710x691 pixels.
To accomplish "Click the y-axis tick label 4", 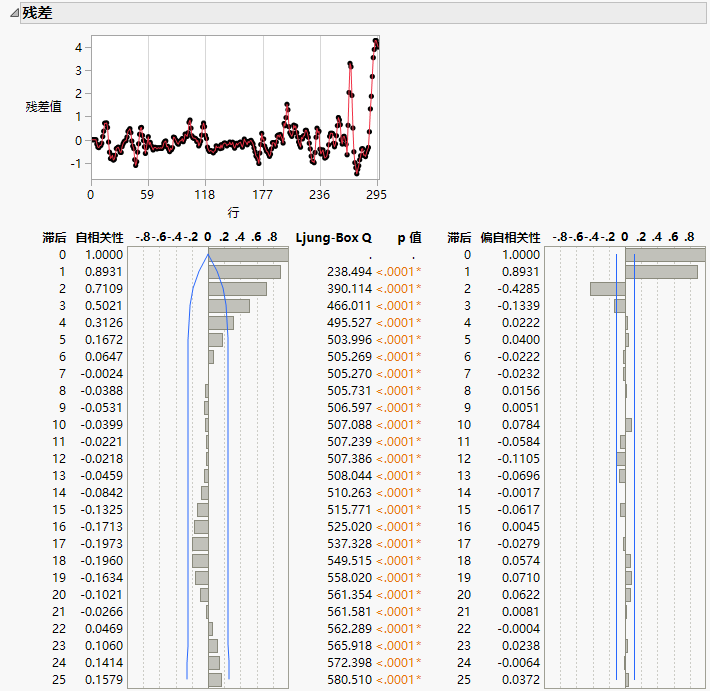I will pyautogui.click(x=78, y=47).
